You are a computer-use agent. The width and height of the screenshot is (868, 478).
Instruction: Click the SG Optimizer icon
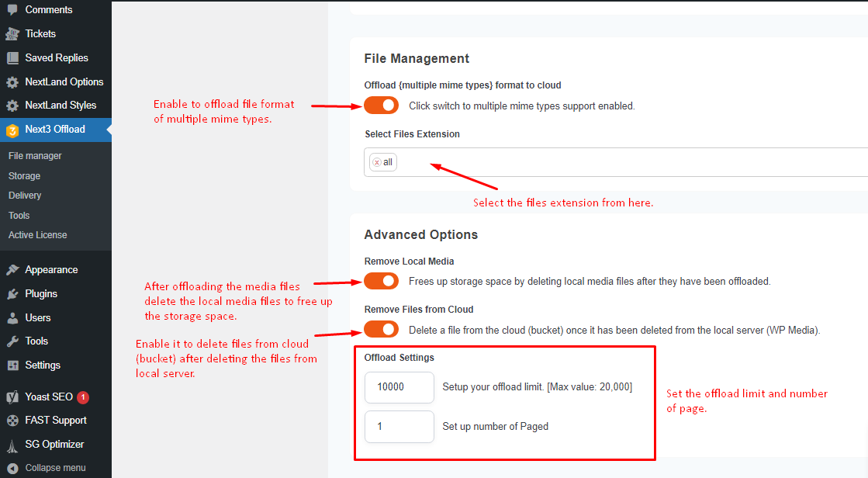coord(12,444)
